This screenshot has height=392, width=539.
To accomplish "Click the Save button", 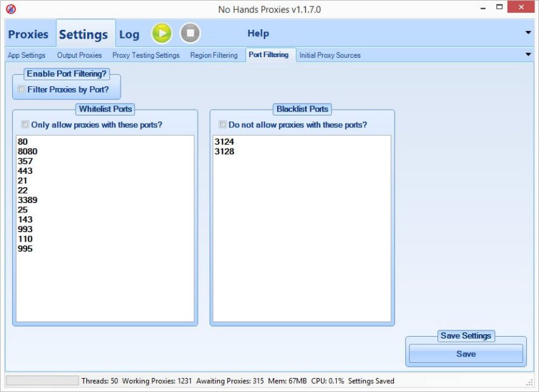I will coord(466,353).
